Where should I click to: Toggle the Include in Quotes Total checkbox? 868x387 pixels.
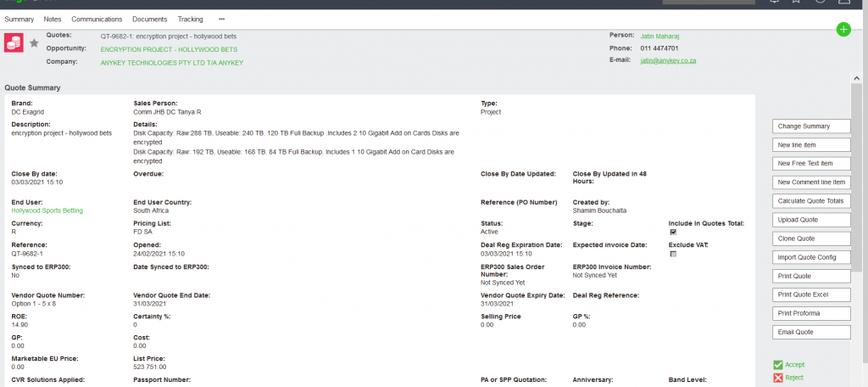pos(673,232)
